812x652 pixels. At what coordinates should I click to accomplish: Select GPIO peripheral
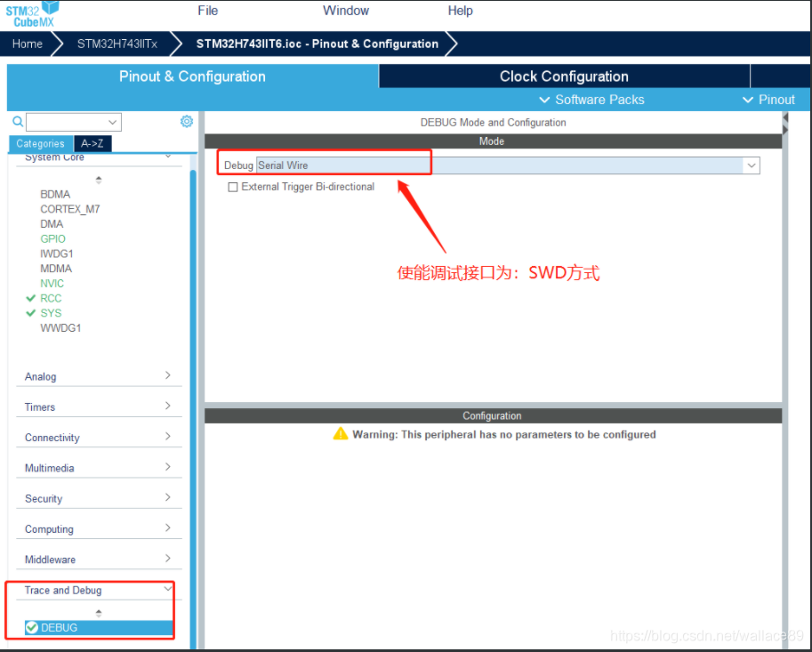(52, 238)
